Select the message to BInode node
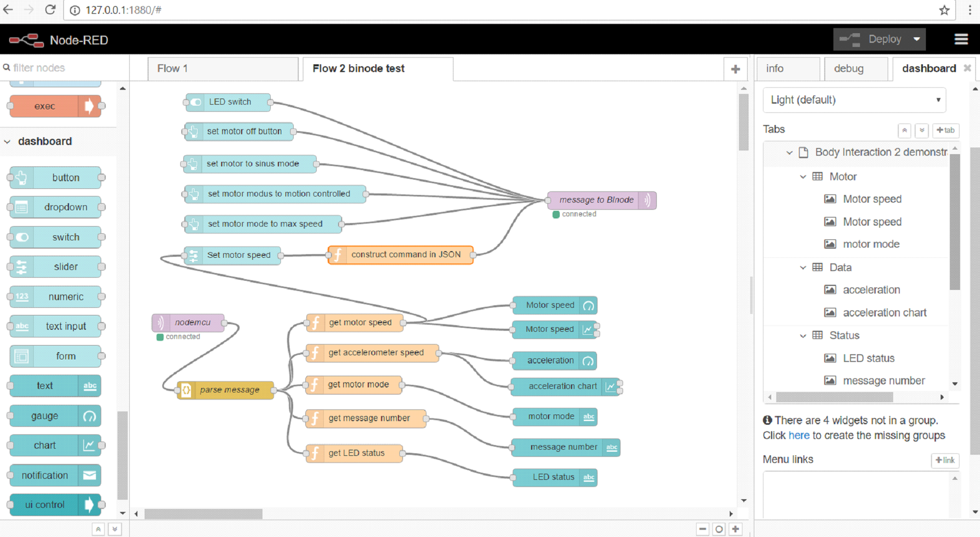The image size is (980, 537). click(x=602, y=200)
